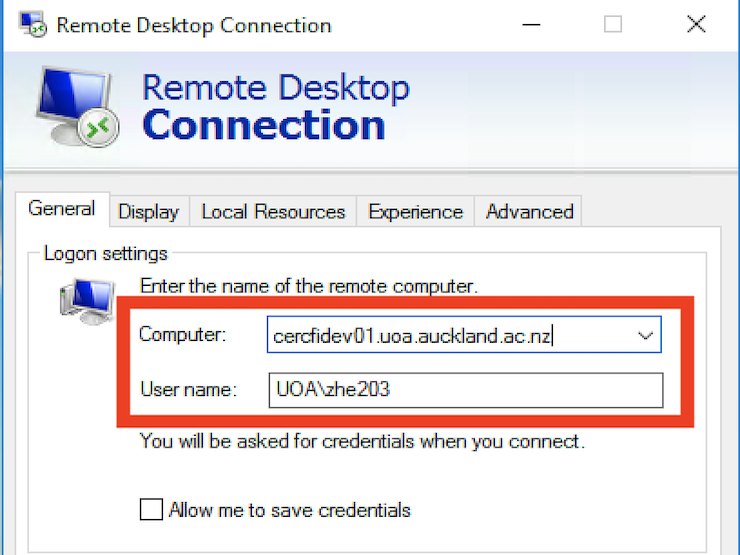
Task: Select the Local Resources tab
Action: (x=273, y=212)
